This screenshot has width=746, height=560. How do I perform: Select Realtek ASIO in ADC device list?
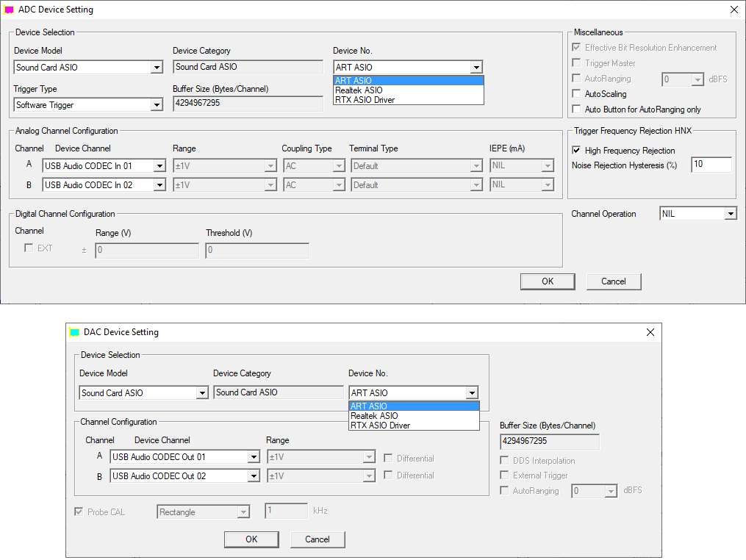[359, 90]
